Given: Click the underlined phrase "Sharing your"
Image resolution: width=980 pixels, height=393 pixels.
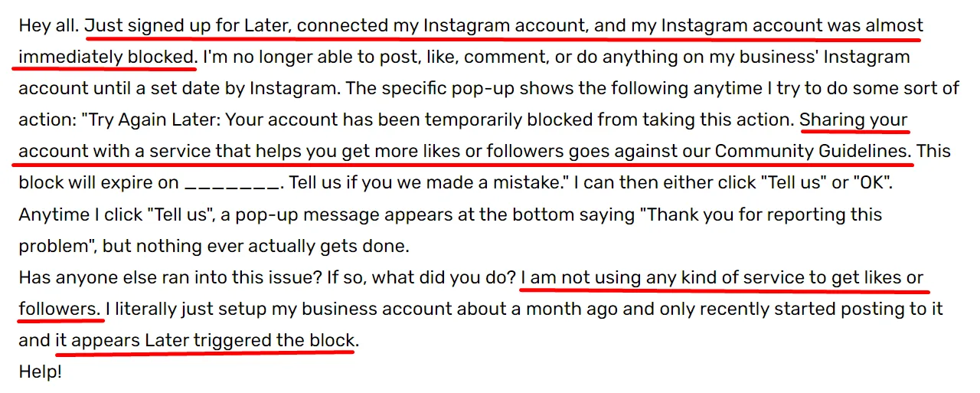Looking at the screenshot, I should point(853,120).
